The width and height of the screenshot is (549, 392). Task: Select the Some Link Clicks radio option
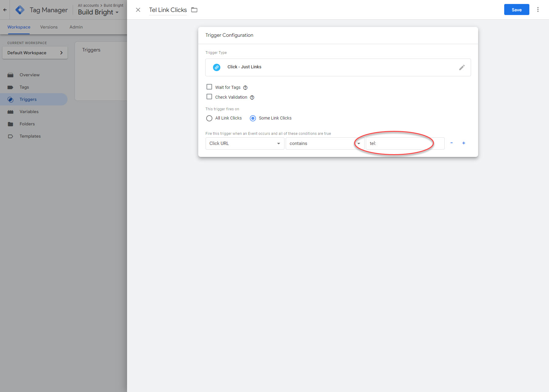coord(253,118)
